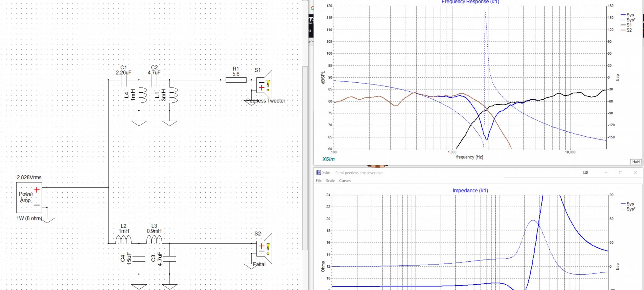
Task: Select capacitor C2 4.7uF in tweeter branch
Action: (x=154, y=80)
